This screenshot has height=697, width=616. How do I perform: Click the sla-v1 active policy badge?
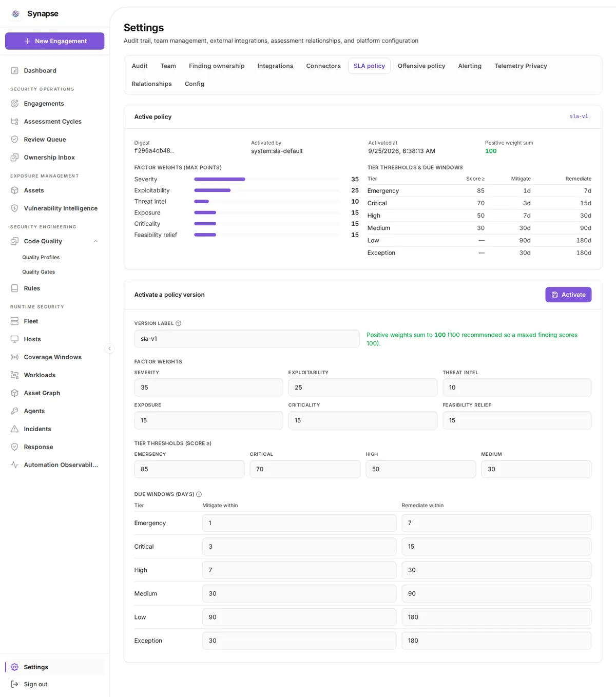(579, 117)
